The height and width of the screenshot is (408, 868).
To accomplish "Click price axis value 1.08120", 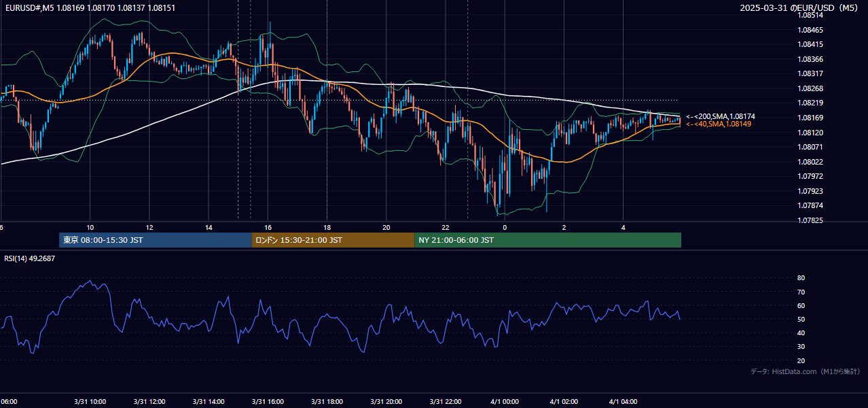I will tap(809, 133).
